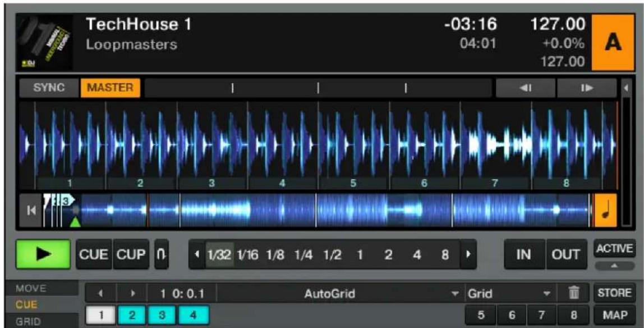Show larger loop sizes with right arrow
Screen dimensions: 644x328
pyautogui.click(x=468, y=255)
